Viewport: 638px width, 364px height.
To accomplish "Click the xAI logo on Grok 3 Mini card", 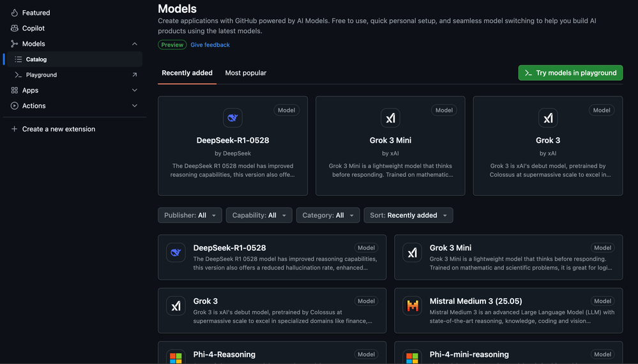I will 390,118.
